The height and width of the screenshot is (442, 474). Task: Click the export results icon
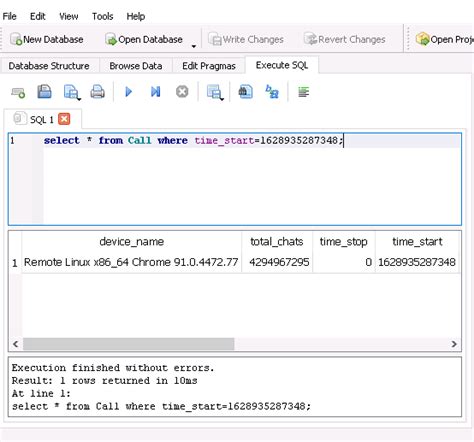[213, 92]
